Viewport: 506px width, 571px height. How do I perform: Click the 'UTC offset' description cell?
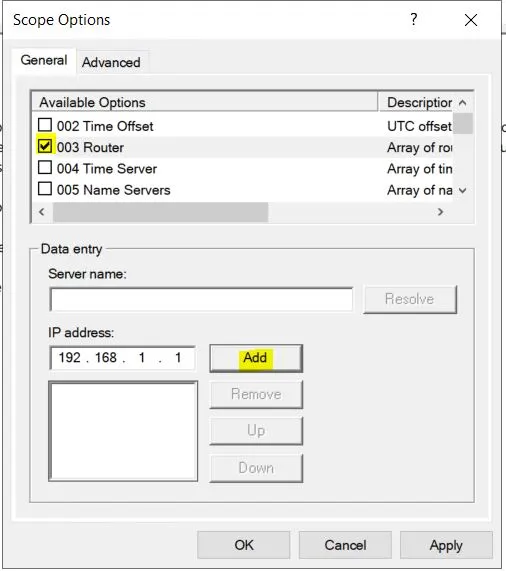tap(419, 126)
